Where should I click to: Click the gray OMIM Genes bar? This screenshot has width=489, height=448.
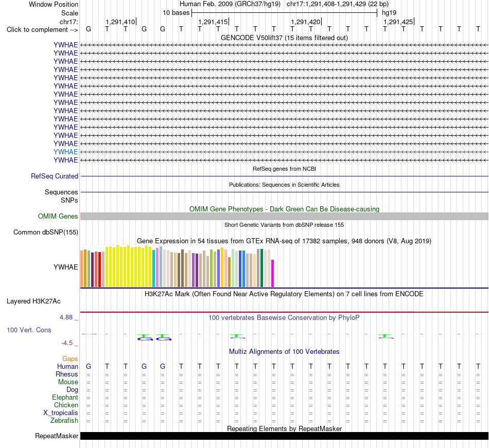(284, 216)
